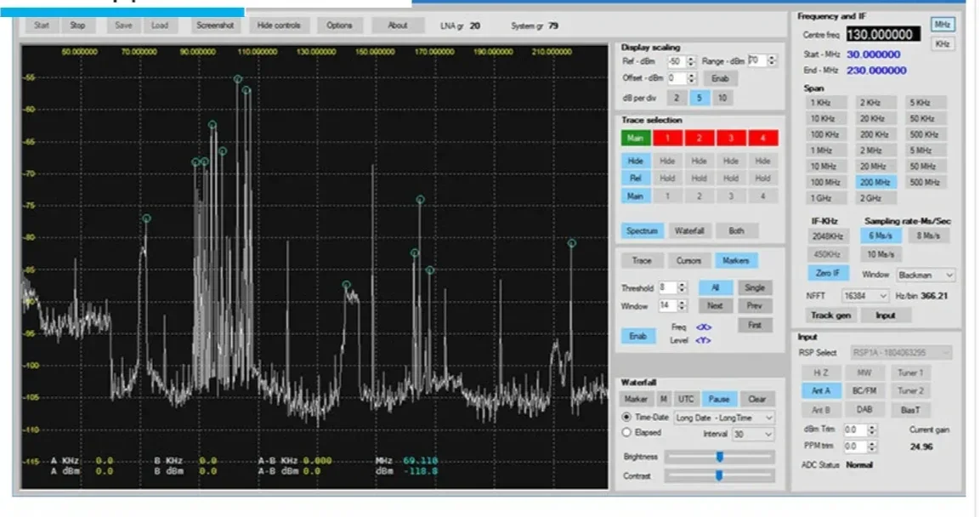Select red trace 3 button
This screenshot has width=980, height=517.
coord(730,138)
